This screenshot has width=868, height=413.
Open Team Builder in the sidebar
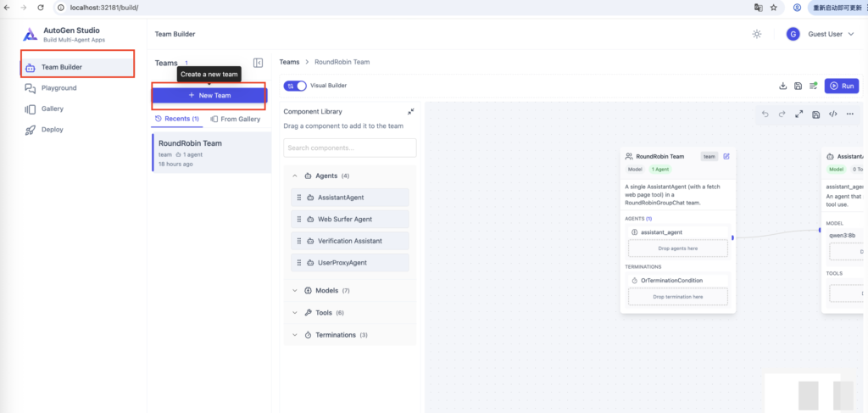pos(77,67)
